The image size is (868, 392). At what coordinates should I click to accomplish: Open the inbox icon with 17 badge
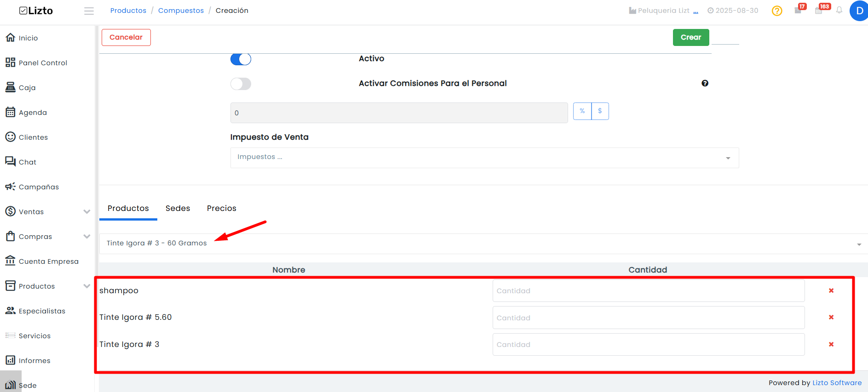(798, 11)
